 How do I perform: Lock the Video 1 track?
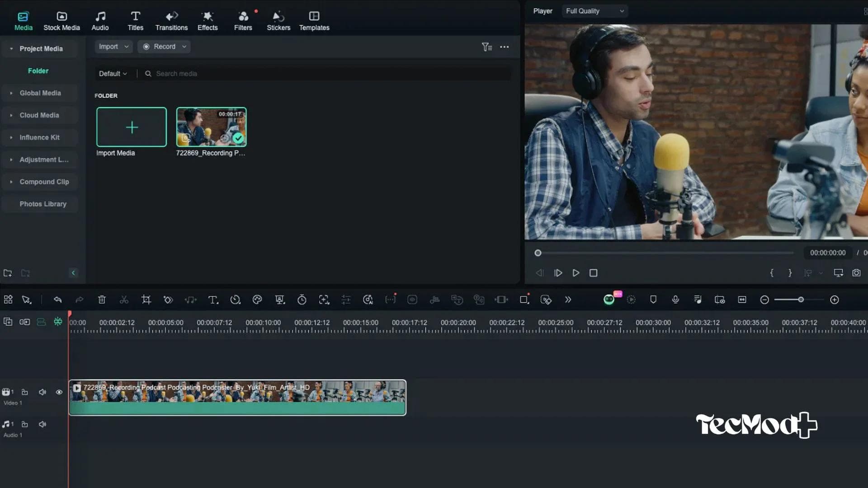coord(25,392)
